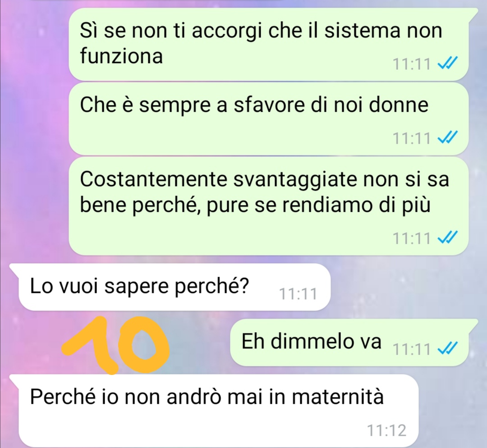Image resolution: width=487 pixels, height=448 pixels.
Task: Select message 'Che è sempre a sfavore'
Action: [x=269, y=119]
